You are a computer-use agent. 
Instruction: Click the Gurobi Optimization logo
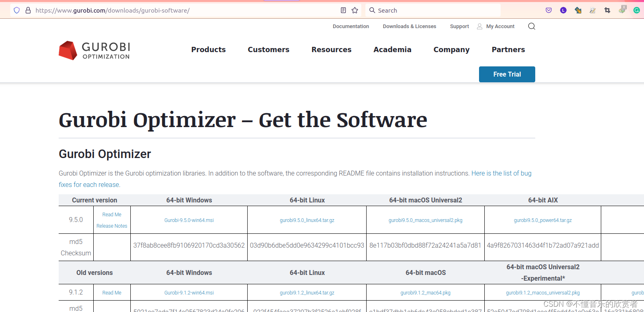[x=94, y=51]
